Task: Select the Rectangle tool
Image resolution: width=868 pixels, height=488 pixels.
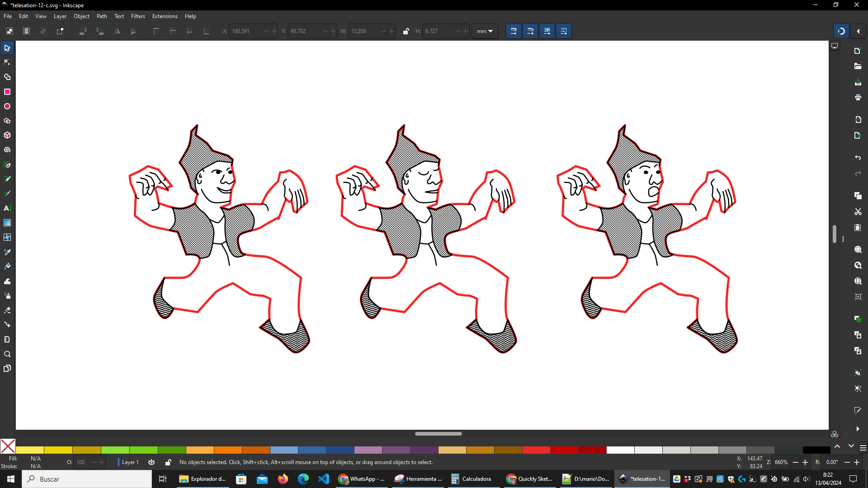Action: 7,92
